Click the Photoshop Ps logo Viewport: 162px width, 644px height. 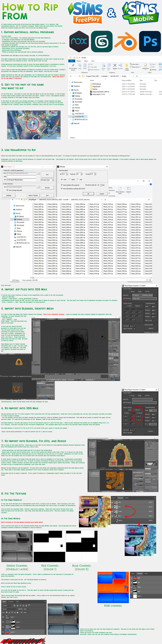coord(150,41)
